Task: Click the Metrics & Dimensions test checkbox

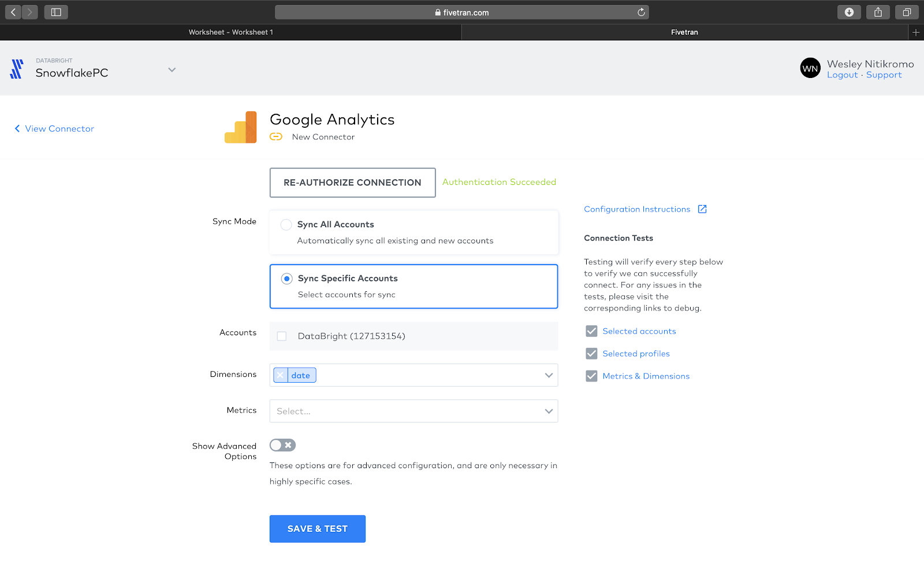Action: click(x=591, y=376)
